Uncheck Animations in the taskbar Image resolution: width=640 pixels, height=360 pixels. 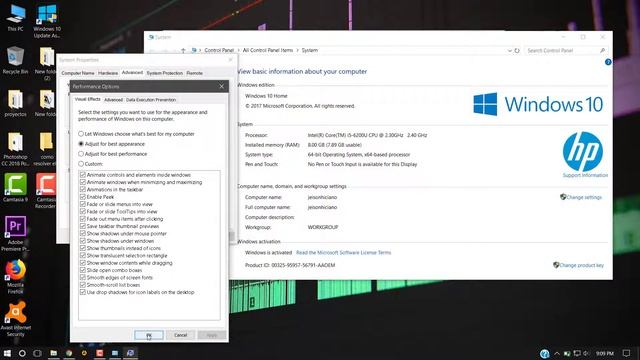pyautogui.click(x=83, y=189)
